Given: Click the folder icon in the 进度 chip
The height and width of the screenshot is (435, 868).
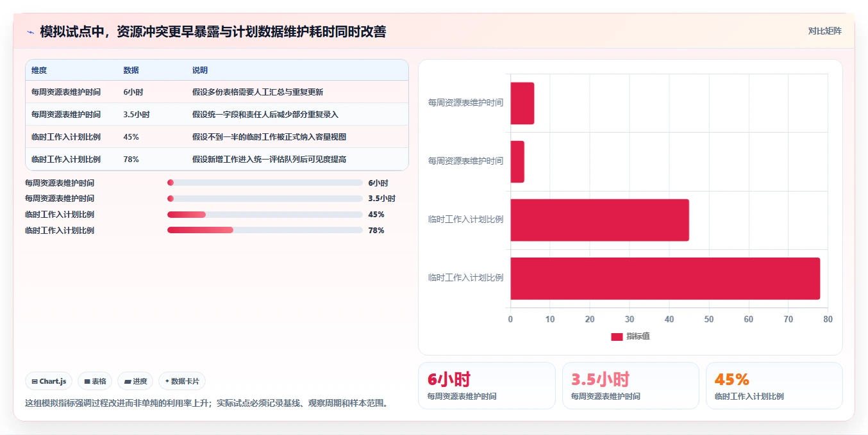Looking at the screenshot, I should click(x=128, y=381).
